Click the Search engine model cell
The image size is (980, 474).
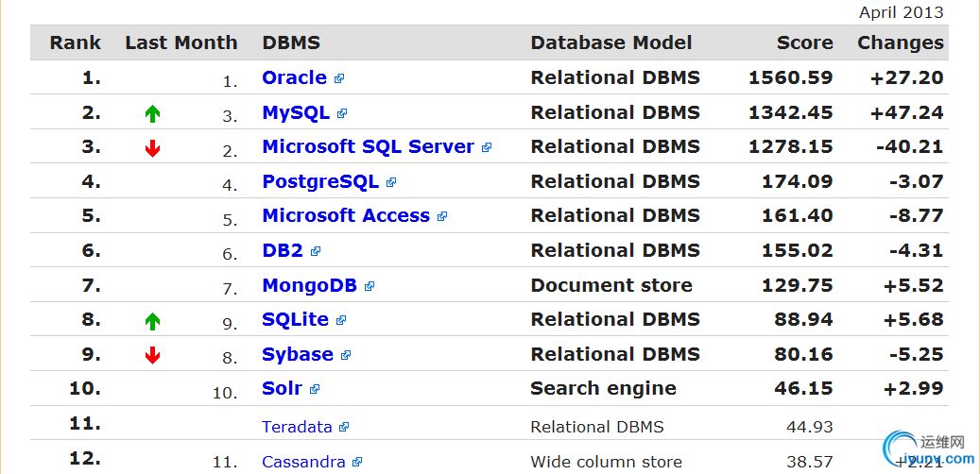click(603, 388)
